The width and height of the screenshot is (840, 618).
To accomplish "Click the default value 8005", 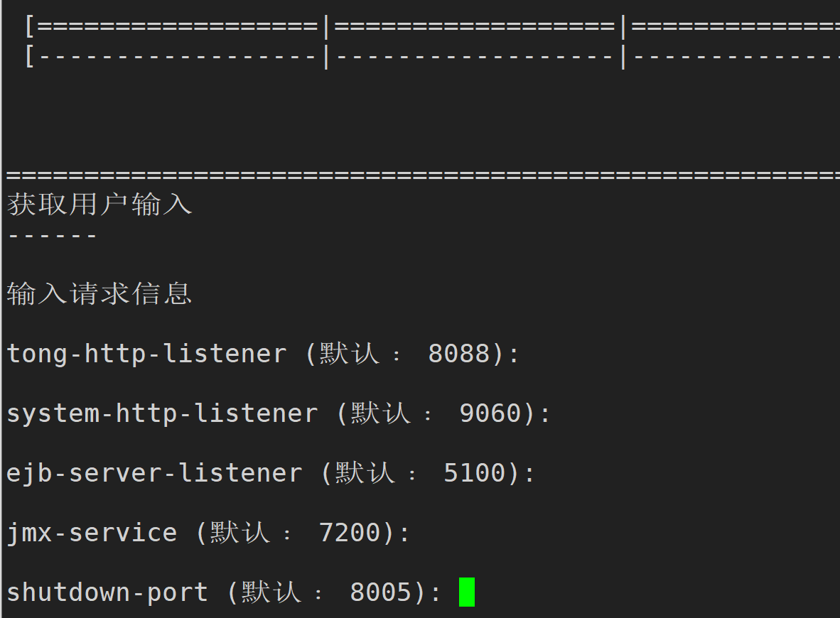I will (380, 592).
